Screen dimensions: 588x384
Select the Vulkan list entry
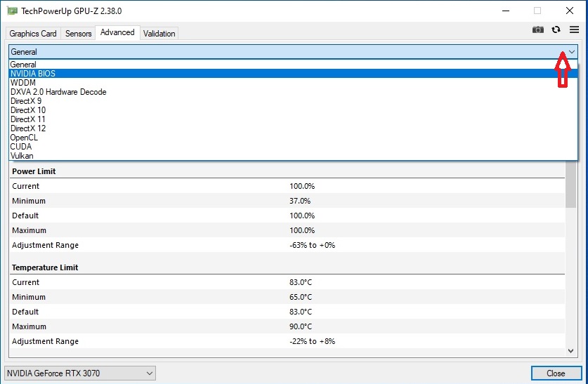[x=22, y=156]
